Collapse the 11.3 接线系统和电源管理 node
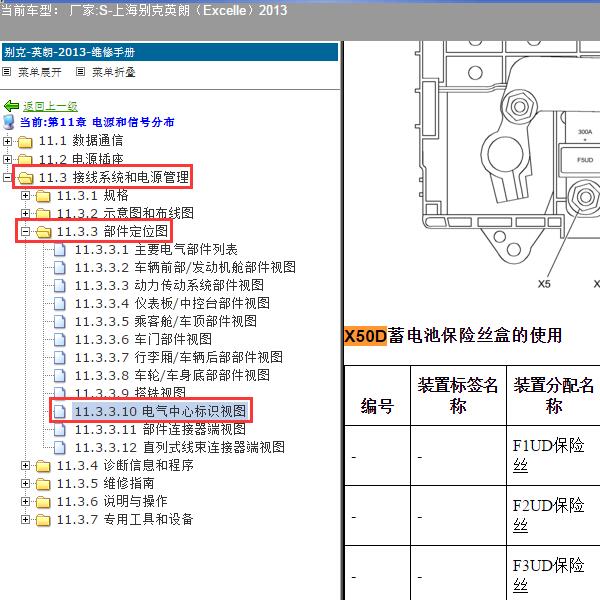Image resolution: width=600 pixels, height=600 pixels. pos(7,177)
